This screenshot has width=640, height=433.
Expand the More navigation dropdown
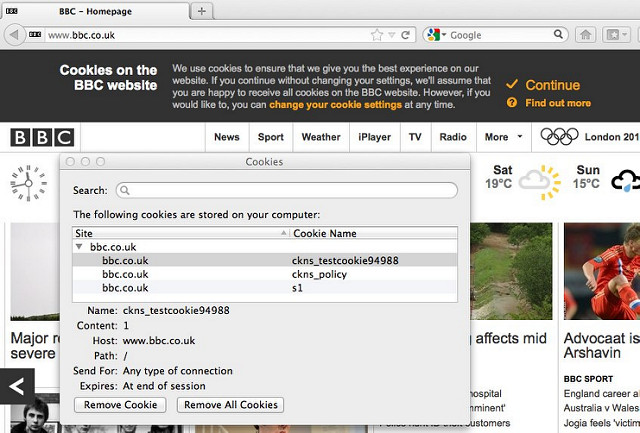503,137
